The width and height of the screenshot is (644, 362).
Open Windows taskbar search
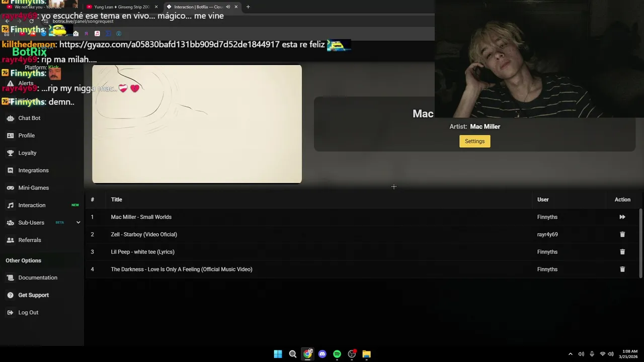[293, 354]
